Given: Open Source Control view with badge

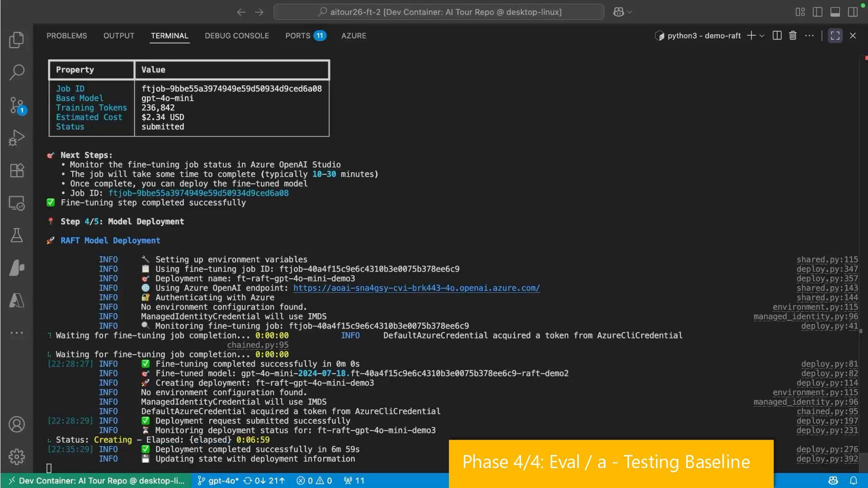Looking at the screenshot, I should [17, 105].
